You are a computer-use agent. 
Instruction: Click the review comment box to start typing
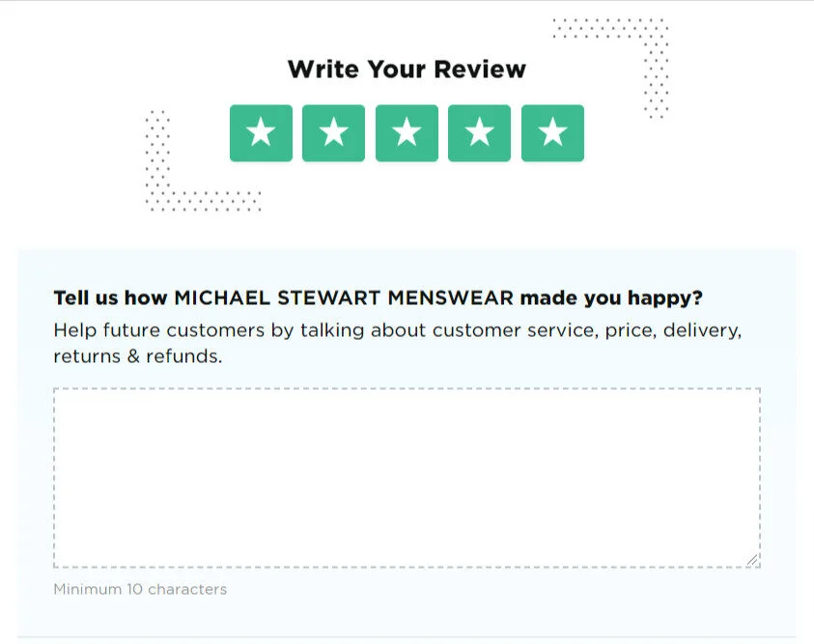pos(406,473)
